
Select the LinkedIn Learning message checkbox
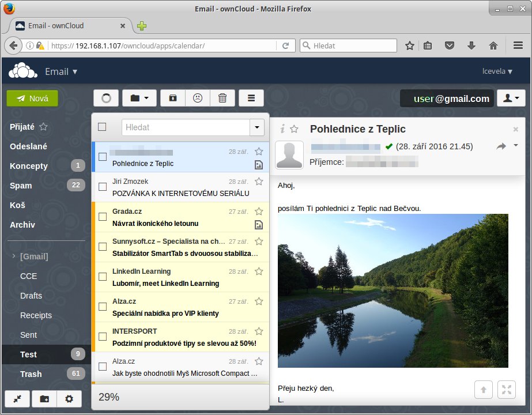[x=103, y=277]
